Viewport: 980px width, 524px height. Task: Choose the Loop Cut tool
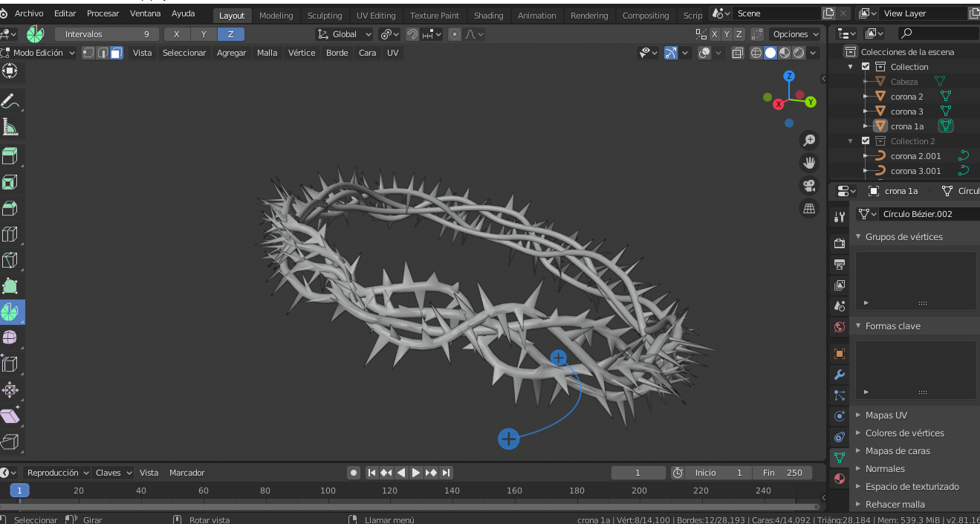tap(10, 235)
